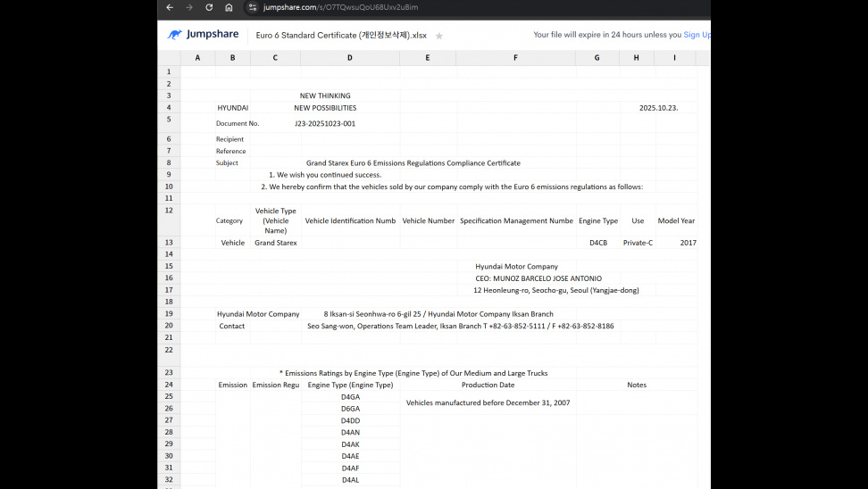Screen dimensions: 868x489
Task: Click the browser forward arrow
Action: tap(189, 7)
